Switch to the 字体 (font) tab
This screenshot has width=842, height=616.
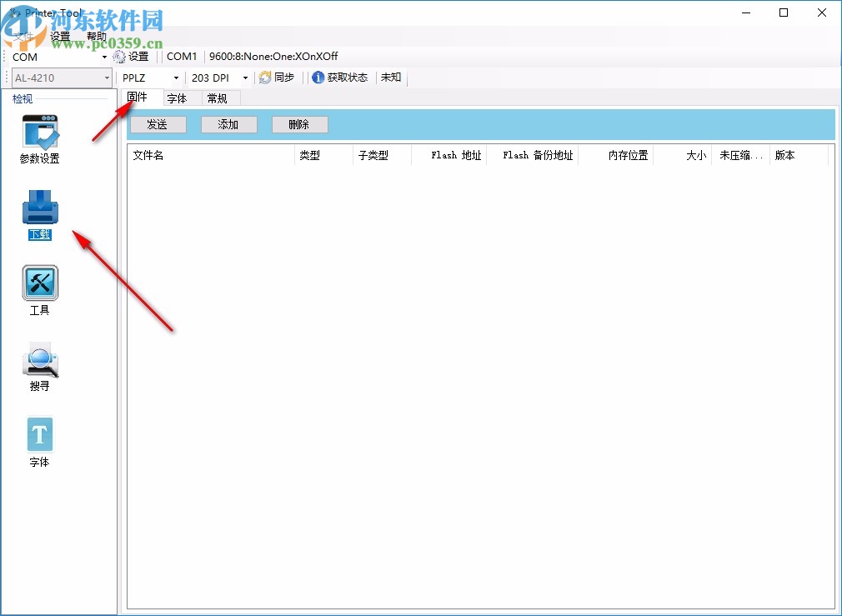pyautogui.click(x=177, y=98)
